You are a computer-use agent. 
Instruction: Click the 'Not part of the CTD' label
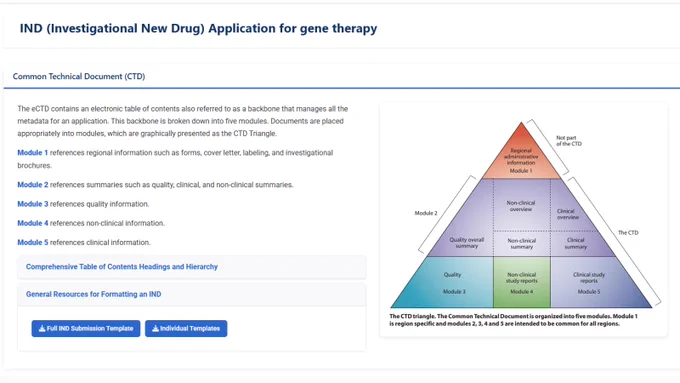pyautogui.click(x=569, y=141)
